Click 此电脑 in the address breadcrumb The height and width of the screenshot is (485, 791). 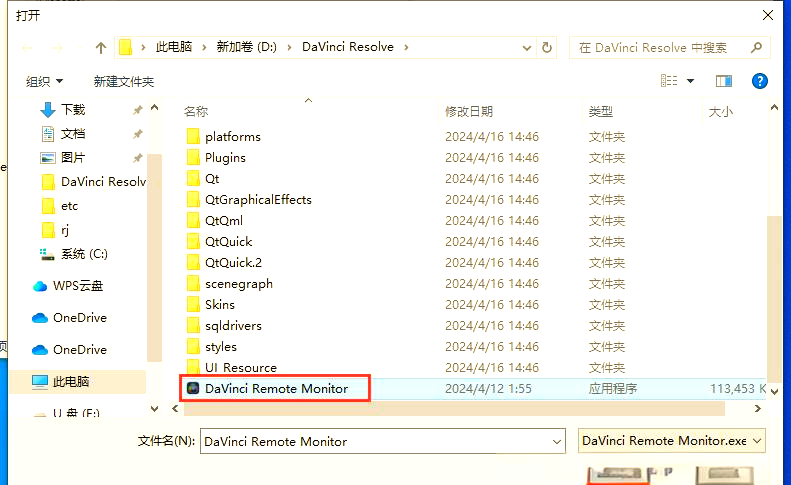click(174, 47)
